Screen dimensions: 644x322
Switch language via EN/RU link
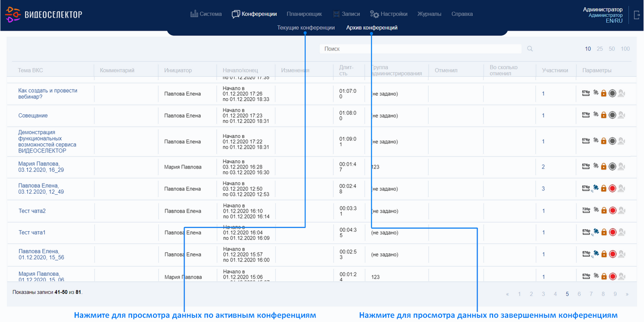pyautogui.click(x=614, y=21)
